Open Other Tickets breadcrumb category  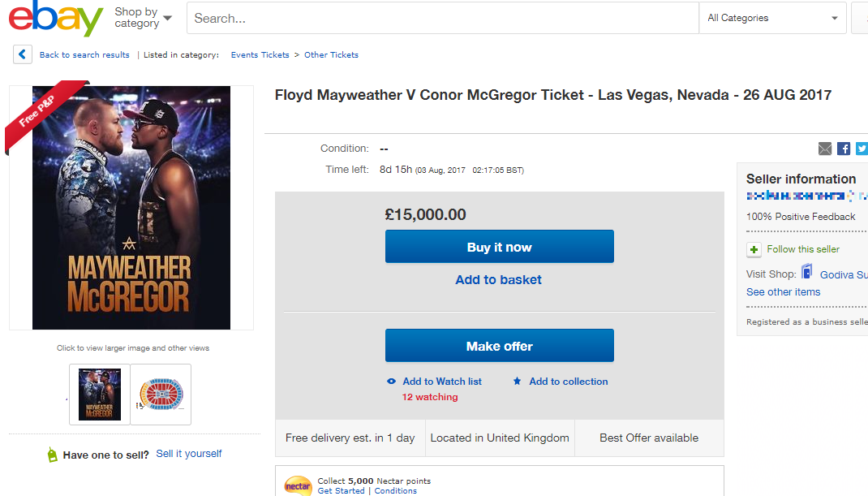331,55
